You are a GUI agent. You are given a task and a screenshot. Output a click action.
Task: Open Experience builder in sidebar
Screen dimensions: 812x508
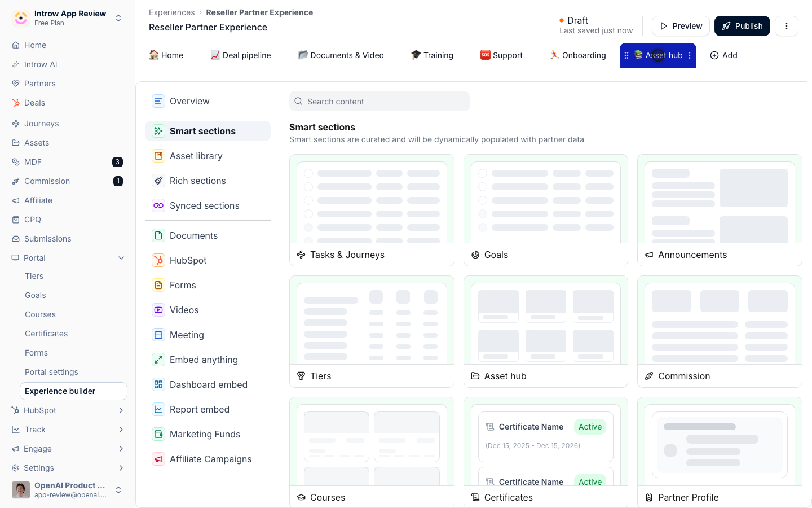click(x=73, y=391)
